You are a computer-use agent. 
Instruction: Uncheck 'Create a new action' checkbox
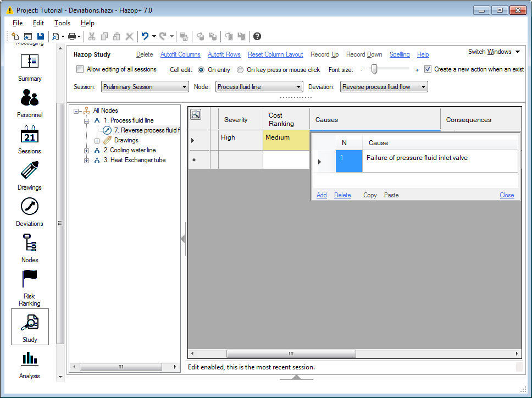(x=428, y=69)
